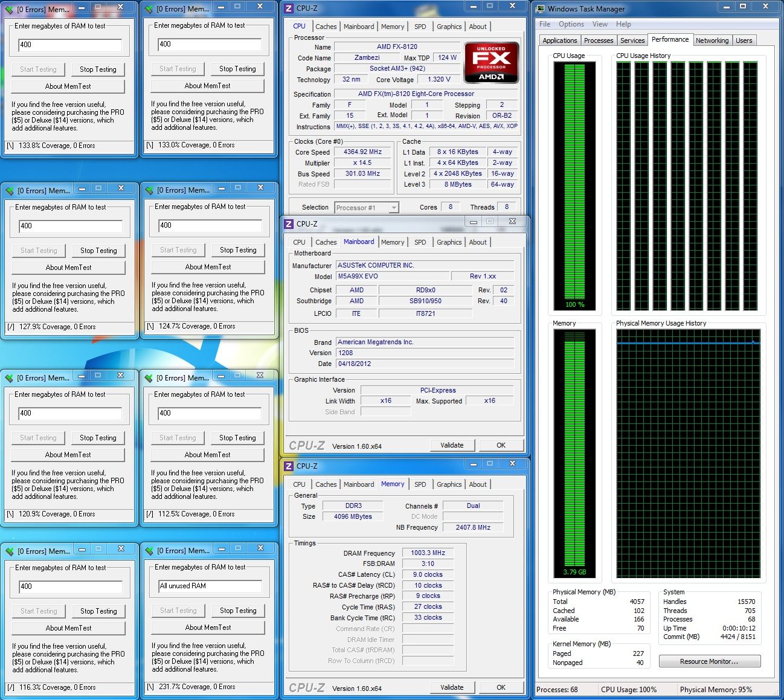
Task: Open the Options menu in Task Manager
Action: 571,24
